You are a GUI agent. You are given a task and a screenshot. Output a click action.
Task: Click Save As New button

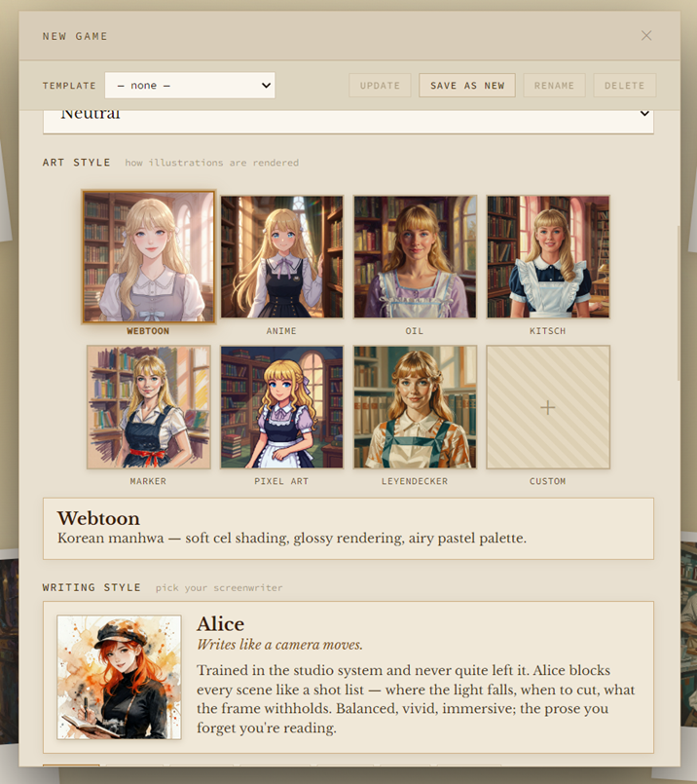pos(467,86)
